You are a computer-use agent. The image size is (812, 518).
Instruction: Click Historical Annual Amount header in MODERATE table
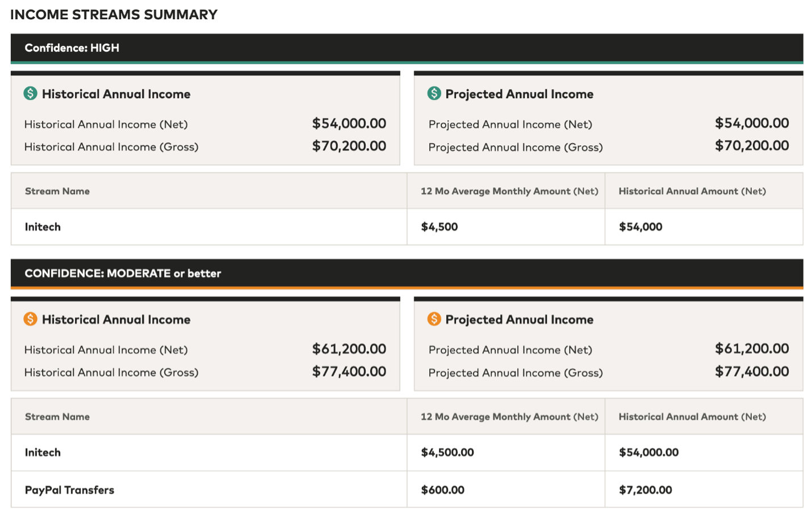pos(692,416)
